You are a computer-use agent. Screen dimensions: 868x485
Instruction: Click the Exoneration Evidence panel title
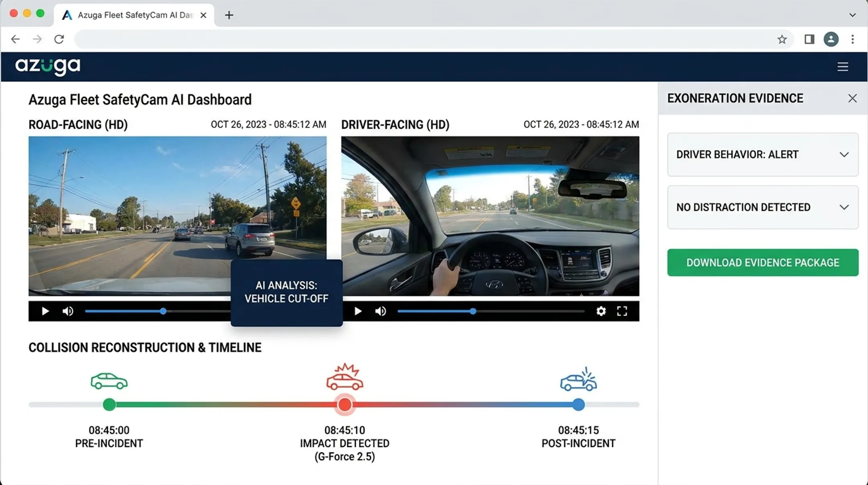[735, 99]
